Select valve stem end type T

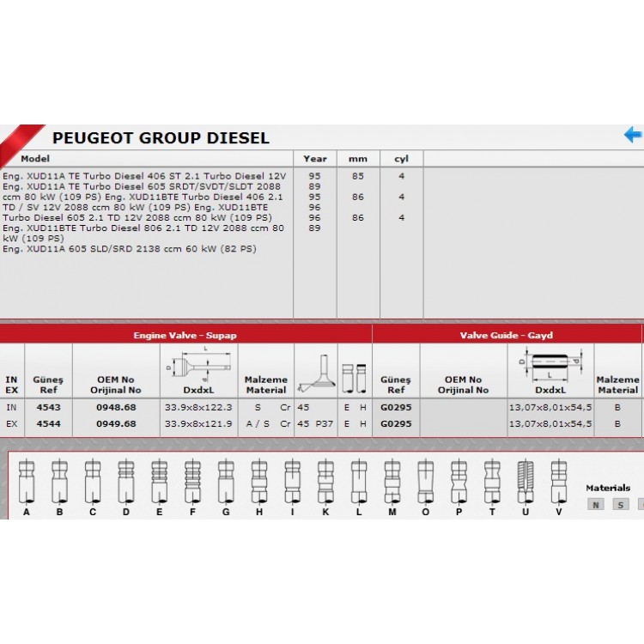[x=492, y=488]
